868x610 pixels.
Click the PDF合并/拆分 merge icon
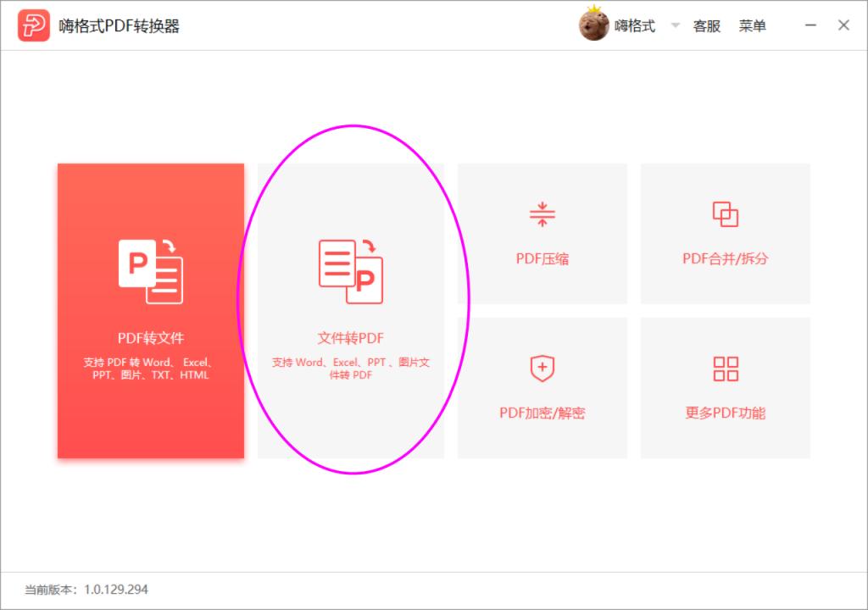[726, 213]
